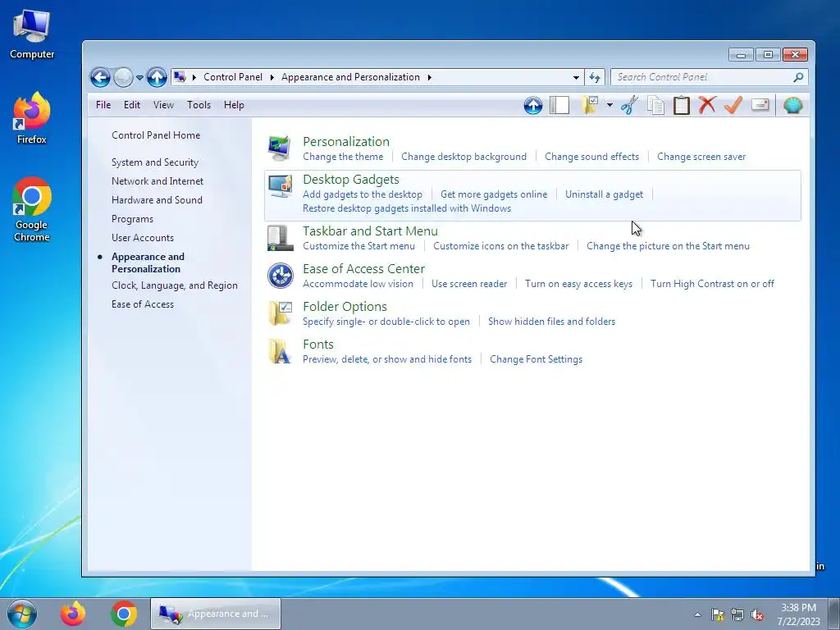The image size is (840, 630).
Task: Click the Windows Start orb
Action: (x=22, y=614)
